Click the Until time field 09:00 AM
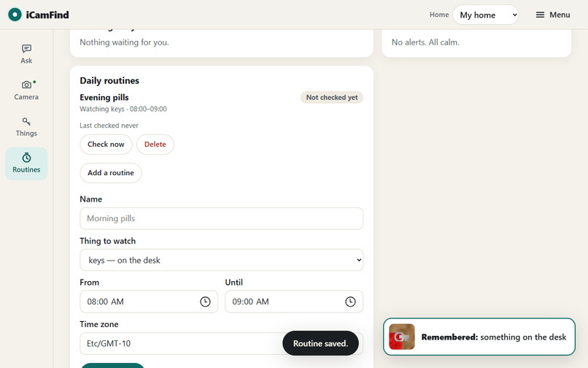 coord(294,302)
